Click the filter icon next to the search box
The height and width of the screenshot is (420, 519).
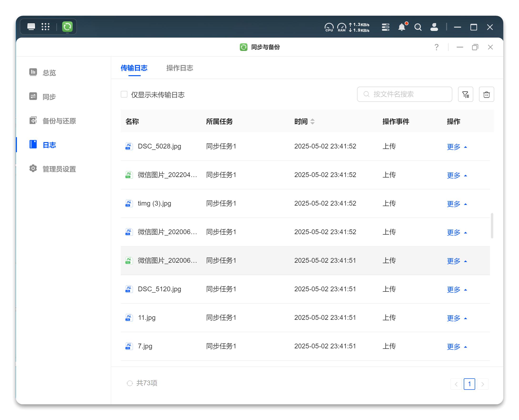(465, 94)
